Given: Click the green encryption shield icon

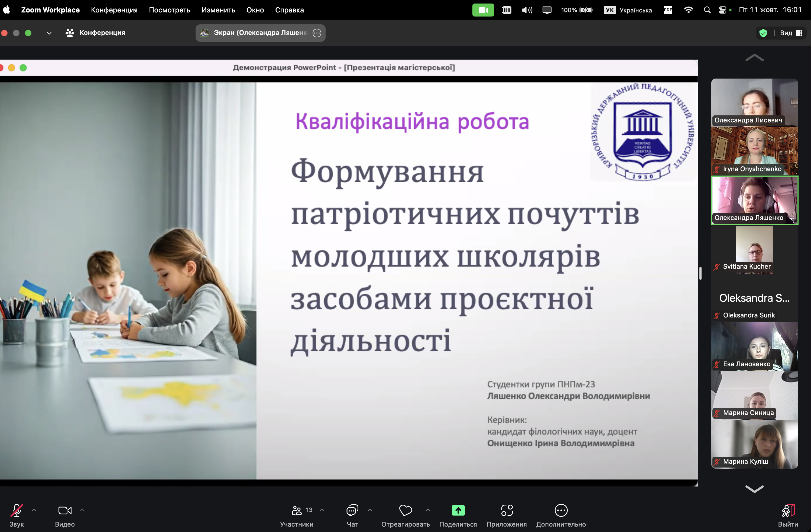Looking at the screenshot, I should coord(763,33).
